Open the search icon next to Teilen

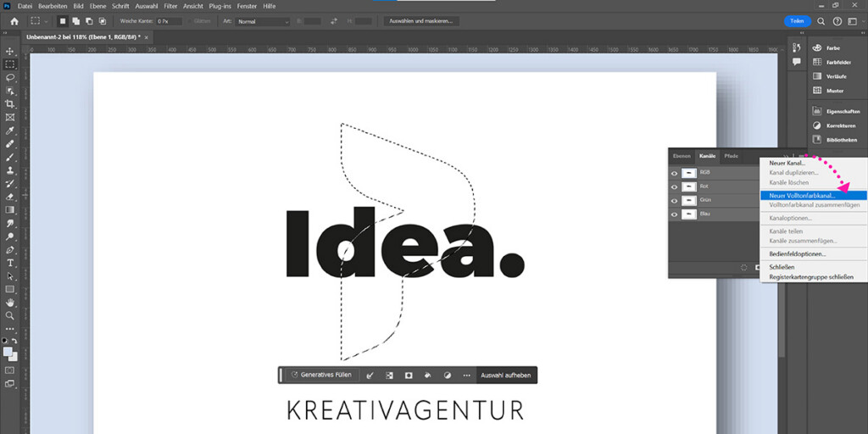821,21
